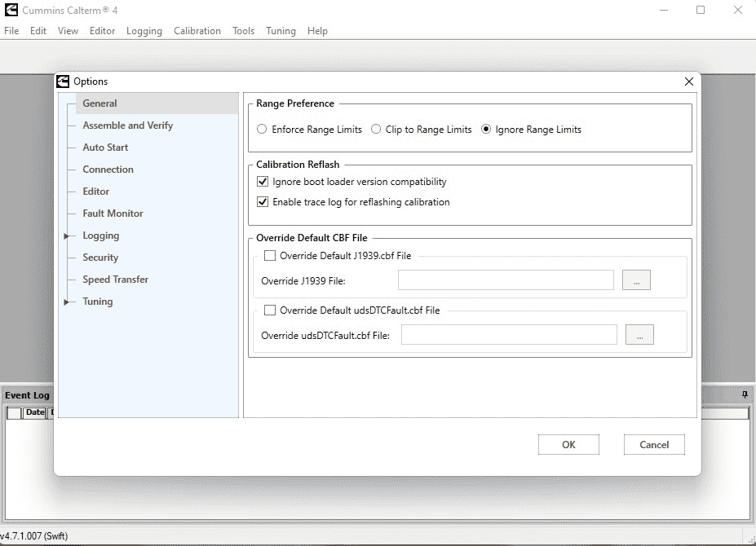This screenshot has width=756, height=546.
Task: Check Override Default J1939.cbf File
Action: click(270, 255)
